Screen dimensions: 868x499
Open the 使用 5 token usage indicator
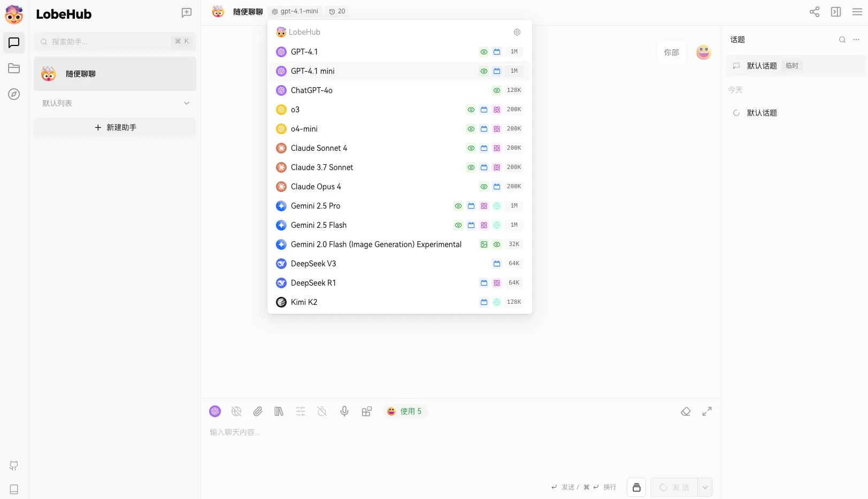[x=405, y=411]
